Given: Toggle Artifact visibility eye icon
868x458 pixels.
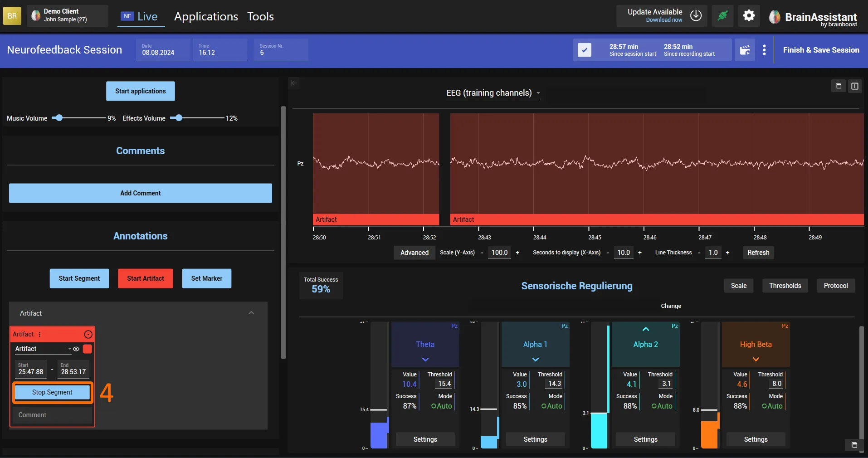Looking at the screenshot, I should 76,349.
